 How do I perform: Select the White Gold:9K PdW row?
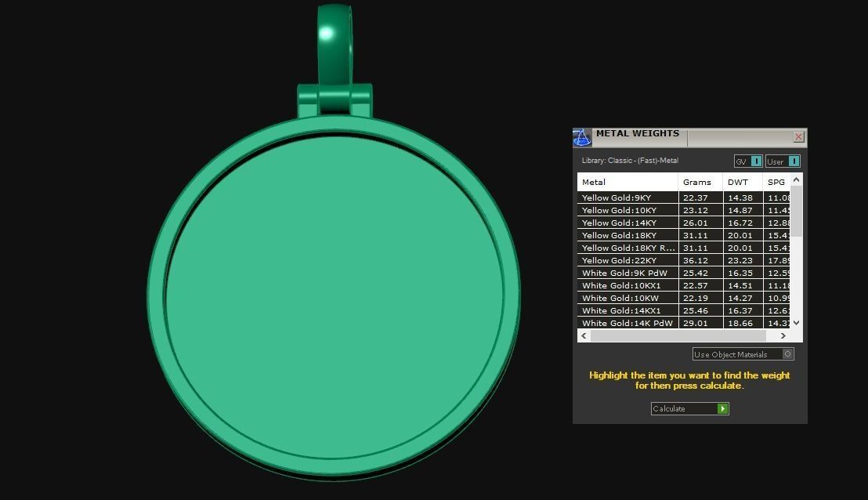(684, 273)
